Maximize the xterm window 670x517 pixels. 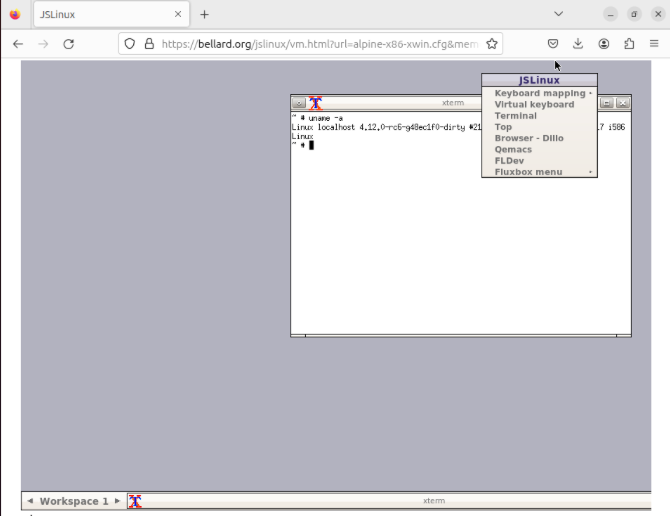coord(606,103)
